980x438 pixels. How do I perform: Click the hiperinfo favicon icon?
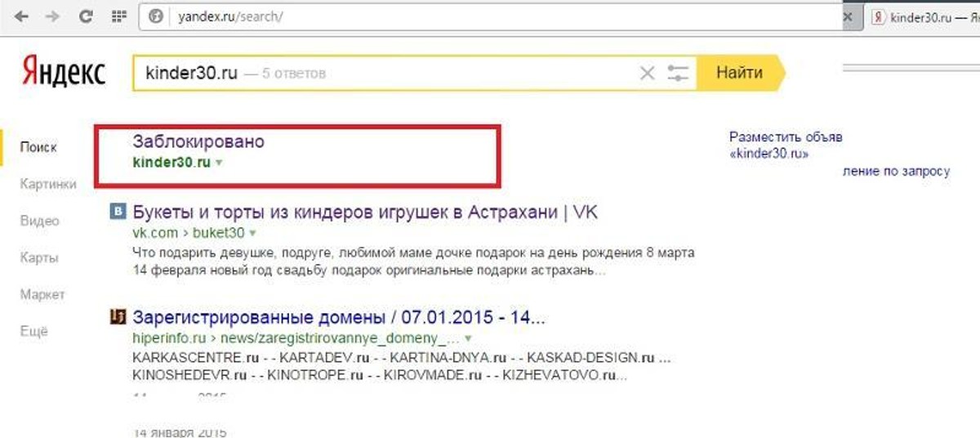tap(118, 317)
